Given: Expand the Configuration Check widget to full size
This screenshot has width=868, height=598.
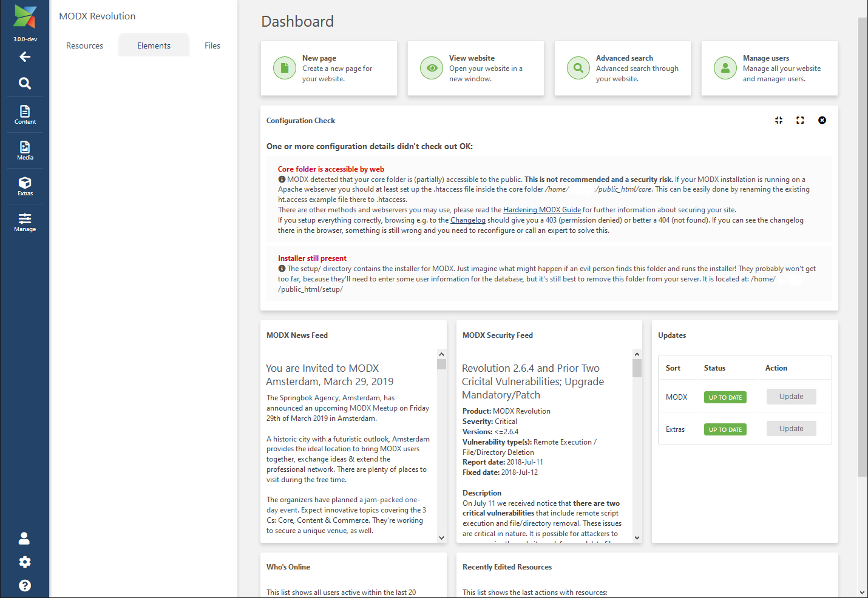Looking at the screenshot, I should pos(800,120).
